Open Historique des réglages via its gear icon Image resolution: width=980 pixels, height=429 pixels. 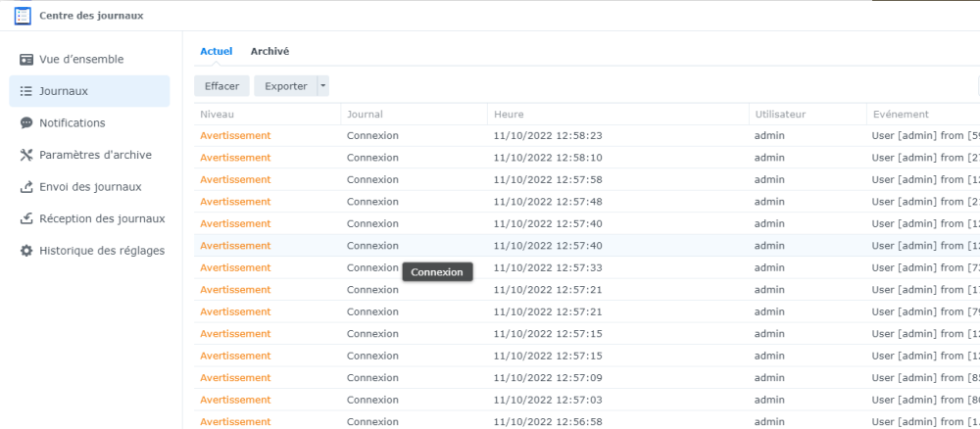point(26,251)
